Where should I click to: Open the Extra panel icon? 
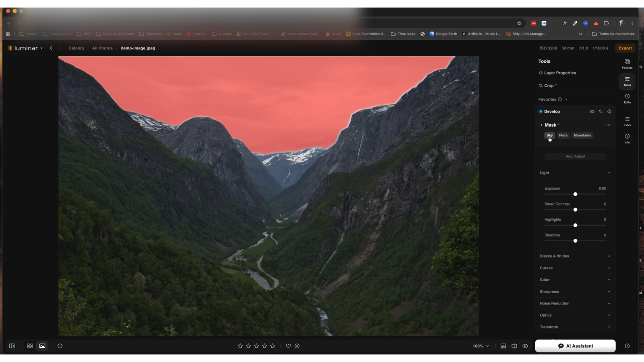627,121
